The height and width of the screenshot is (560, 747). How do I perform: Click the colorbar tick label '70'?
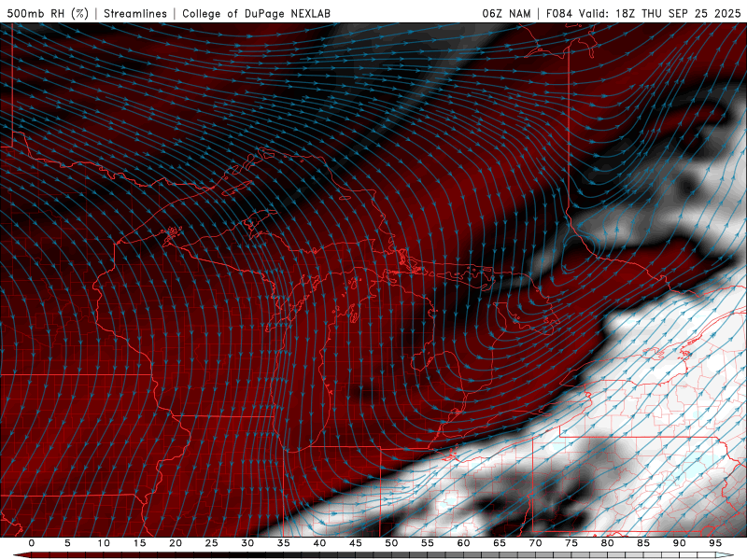pos(535,543)
